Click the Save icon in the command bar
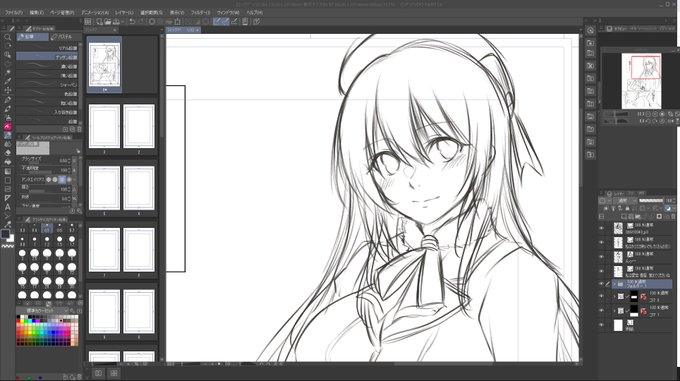This screenshot has height=381, width=680. tap(116, 21)
